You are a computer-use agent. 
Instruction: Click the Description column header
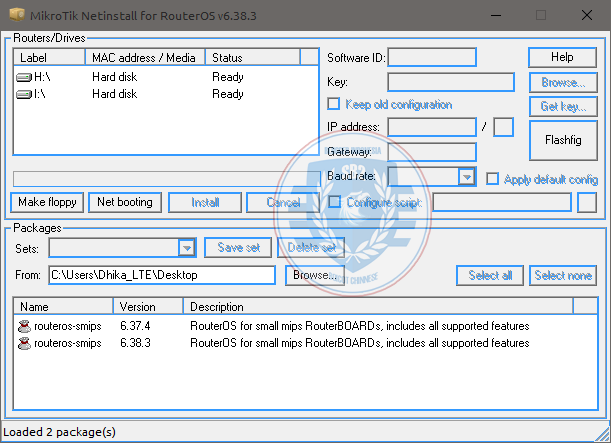click(x=378, y=307)
